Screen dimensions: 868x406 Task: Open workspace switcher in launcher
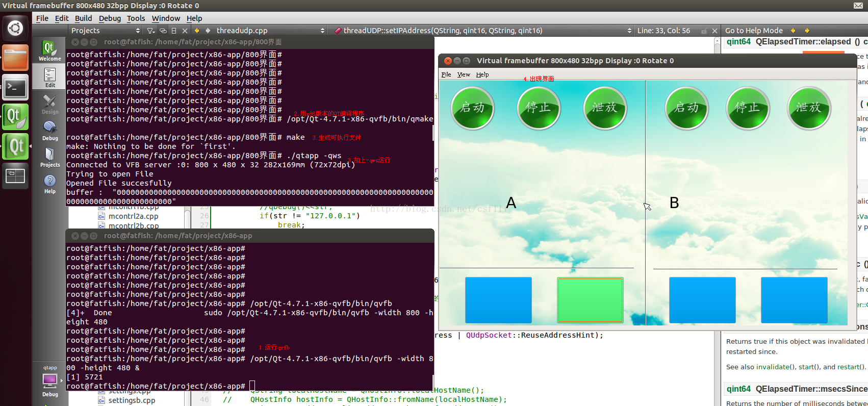(15, 176)
